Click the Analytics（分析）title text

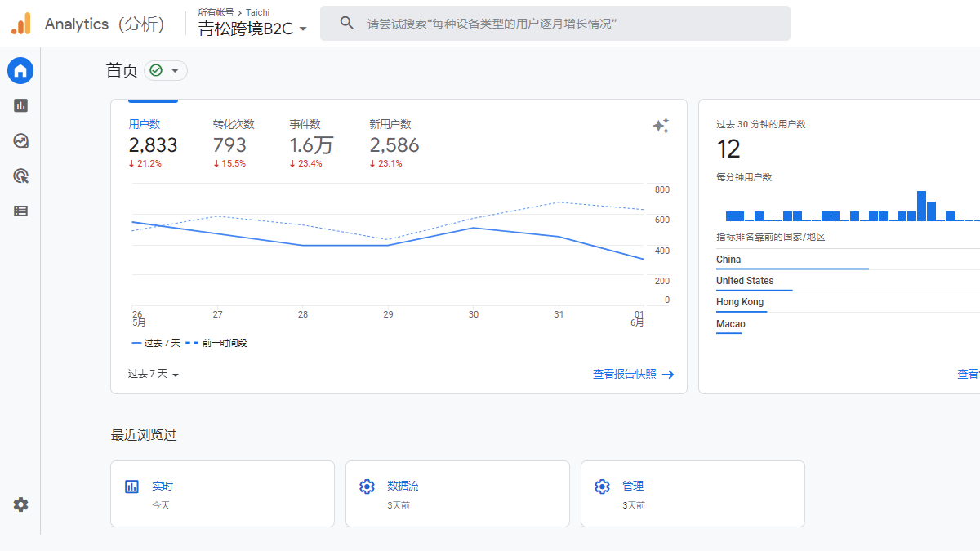click(x=105, y=24)
